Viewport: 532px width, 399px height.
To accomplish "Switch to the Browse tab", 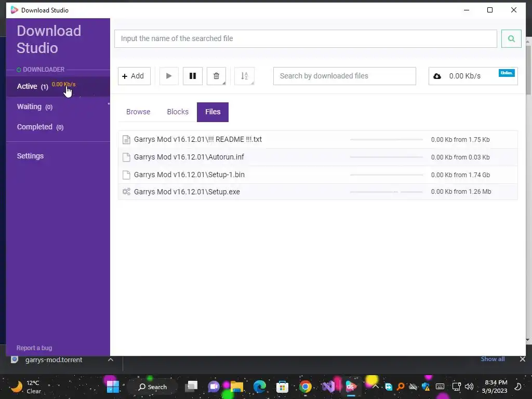I will pyautogui.click(x=138, y=112).
